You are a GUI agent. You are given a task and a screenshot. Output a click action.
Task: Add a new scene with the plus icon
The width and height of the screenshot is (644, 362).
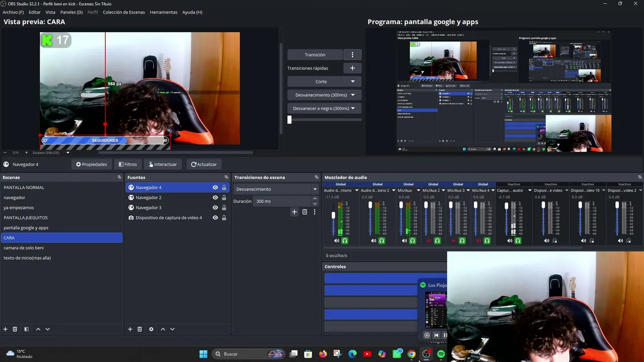click(x=6, y=329)
